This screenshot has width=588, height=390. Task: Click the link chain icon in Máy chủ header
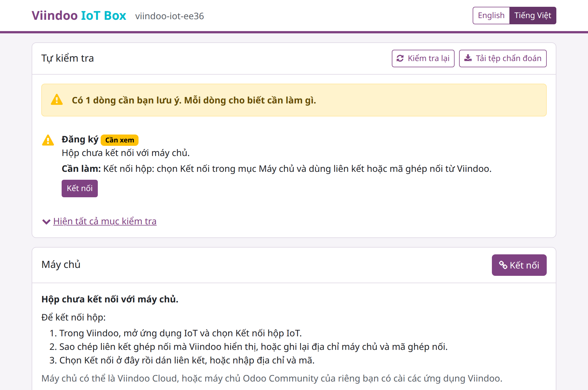[503, 265]
